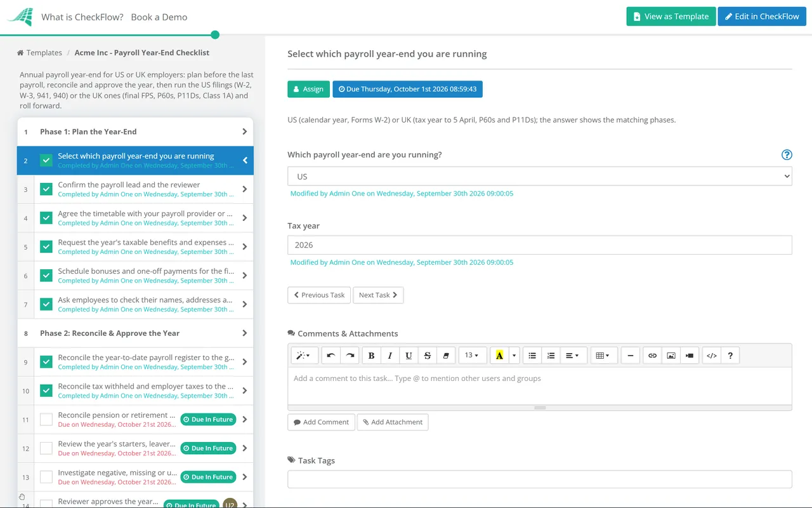The image size is (812, 508).
Task: Click the eraser remove-formatting icon
Action: click(x=446, y=356)
